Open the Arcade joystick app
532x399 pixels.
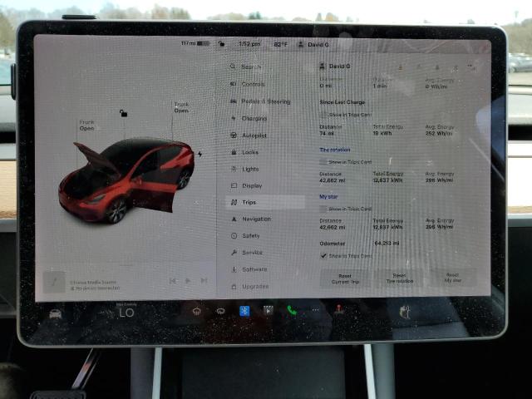click(x=338, y=310)
